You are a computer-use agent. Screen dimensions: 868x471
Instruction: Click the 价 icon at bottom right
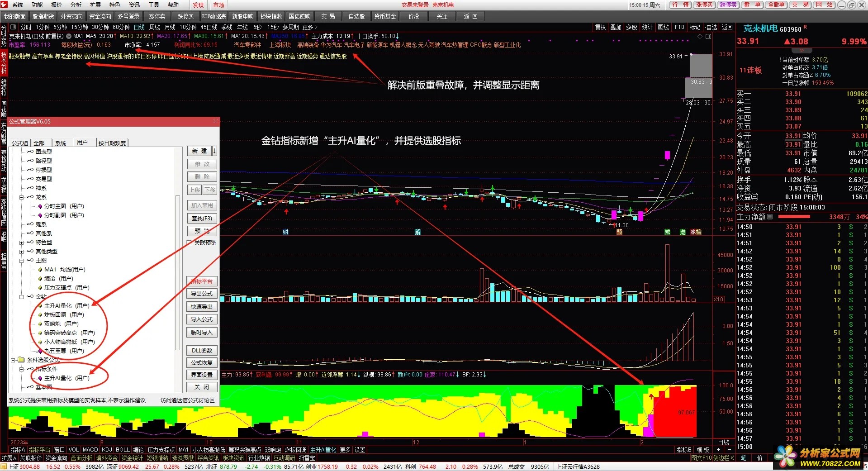[x=759, y=458]
